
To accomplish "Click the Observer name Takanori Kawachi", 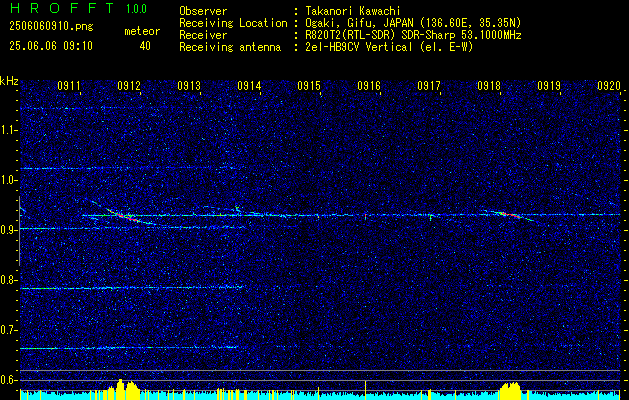I will [353, 11].
